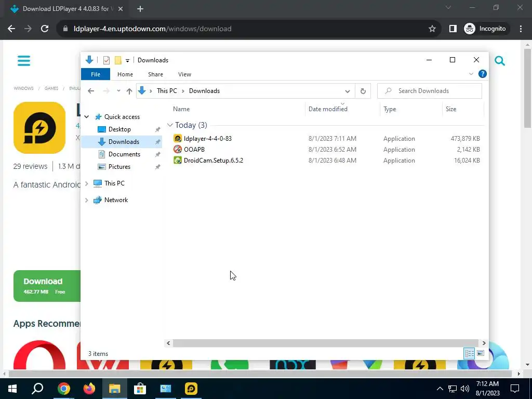
Task: Reload the Chrome page
Action: click(45, 29)
